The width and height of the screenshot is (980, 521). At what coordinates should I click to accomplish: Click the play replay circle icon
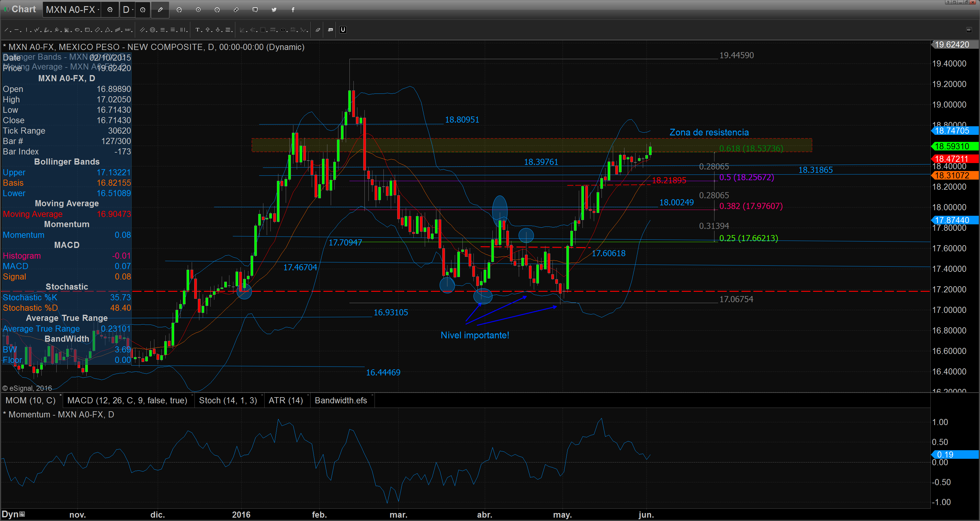pyautogui.click(x=198, y=10)
